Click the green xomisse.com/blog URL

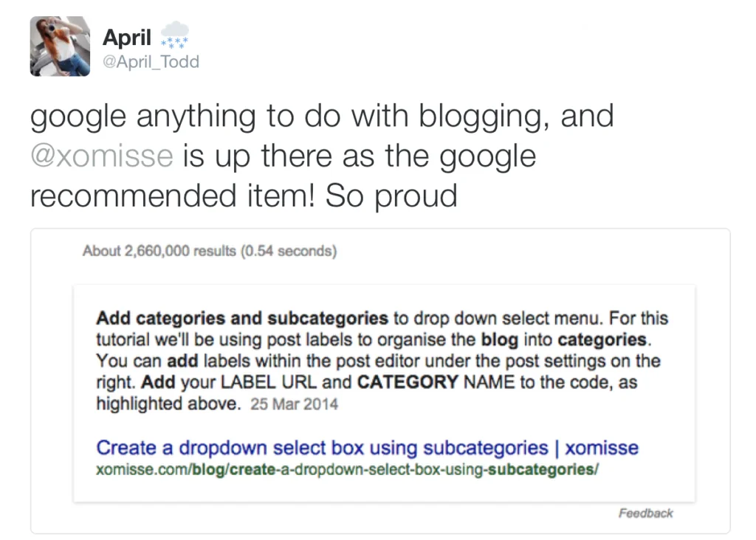(346, 470)
